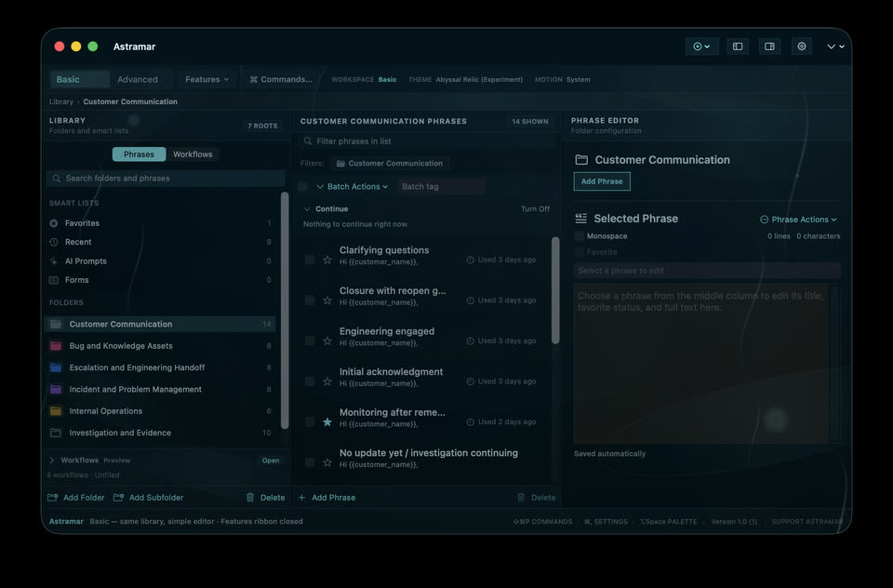
Task: Open the Workflows preview link
Action: pyautogui.click(x=271, y=461)
